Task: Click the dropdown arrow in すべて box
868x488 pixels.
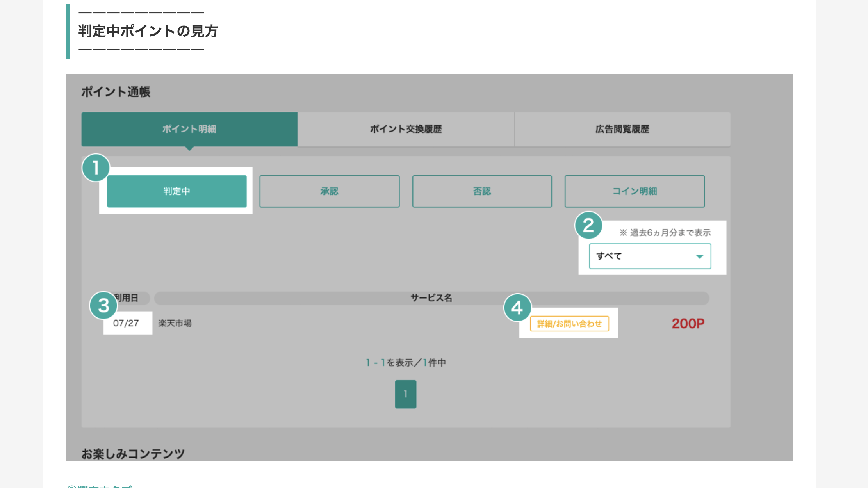Action: 699,256
